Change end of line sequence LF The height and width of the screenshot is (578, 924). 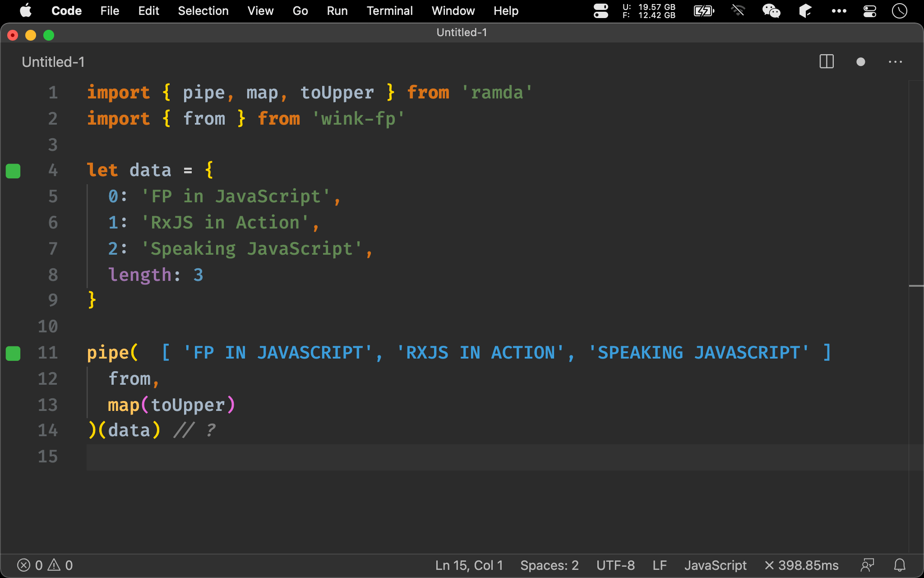coord(660,565)
